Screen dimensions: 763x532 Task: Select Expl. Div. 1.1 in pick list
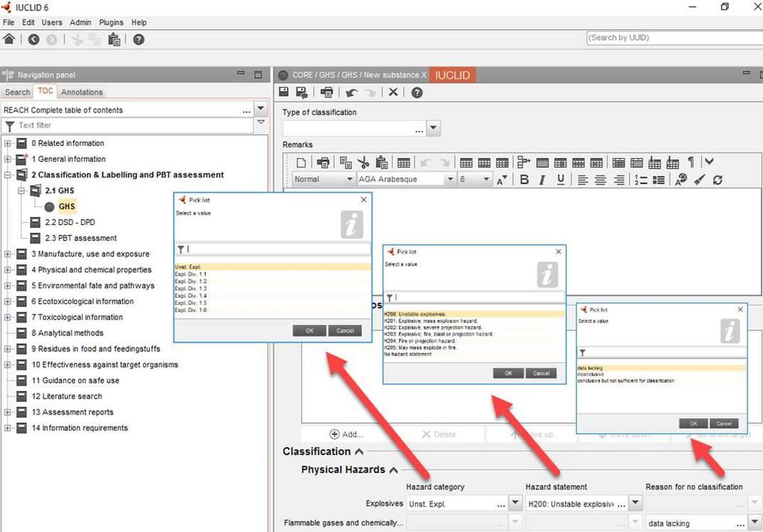[273, 274]
